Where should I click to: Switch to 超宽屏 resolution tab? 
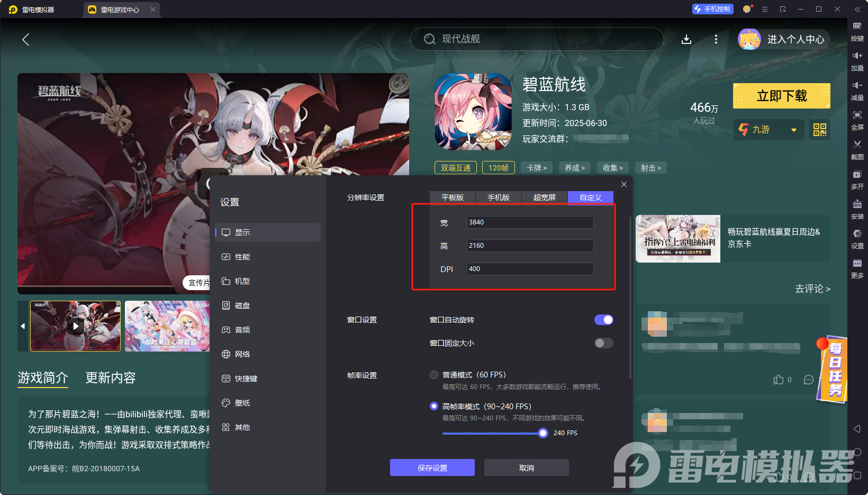click(x=545, y=197)
